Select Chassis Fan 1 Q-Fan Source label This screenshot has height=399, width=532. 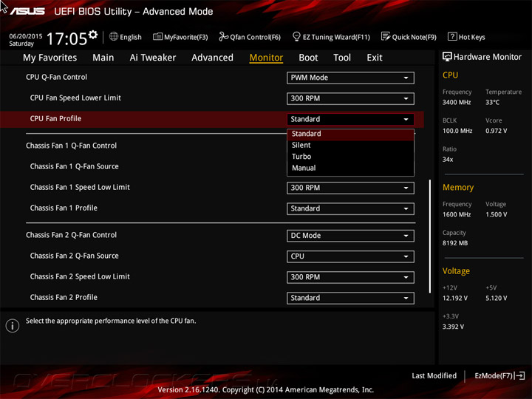tap(75, 166)
